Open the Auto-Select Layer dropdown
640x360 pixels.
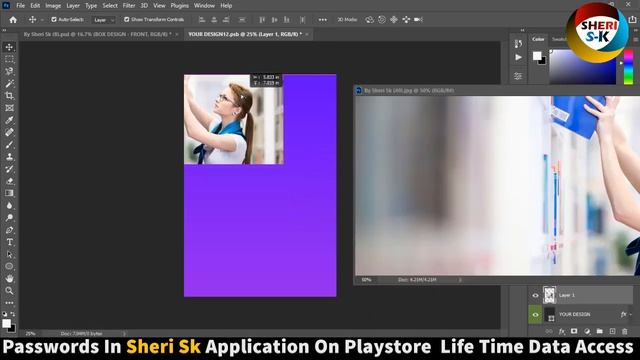click(104, 20)
